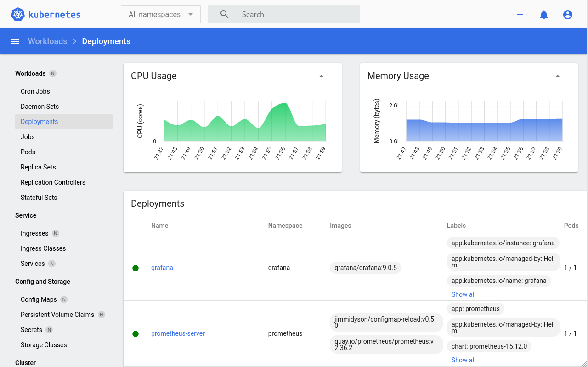The image size is (588, 367).
Task: Open Jobs in sidebar
Action: [28, 137]
